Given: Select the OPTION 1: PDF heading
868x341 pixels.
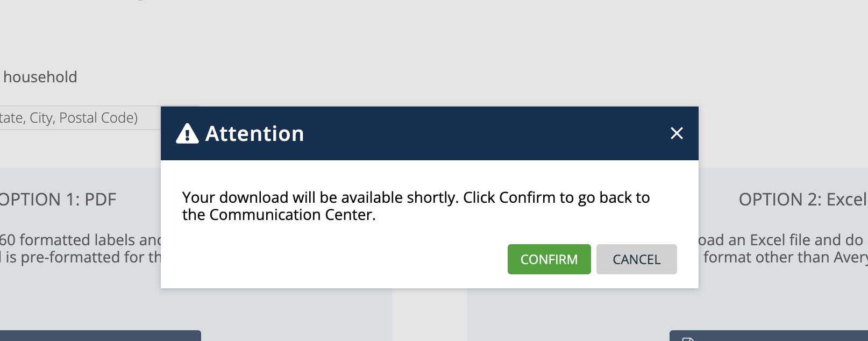Looking at the screenshot, I should pyautogui.click(x=58, y=200).
